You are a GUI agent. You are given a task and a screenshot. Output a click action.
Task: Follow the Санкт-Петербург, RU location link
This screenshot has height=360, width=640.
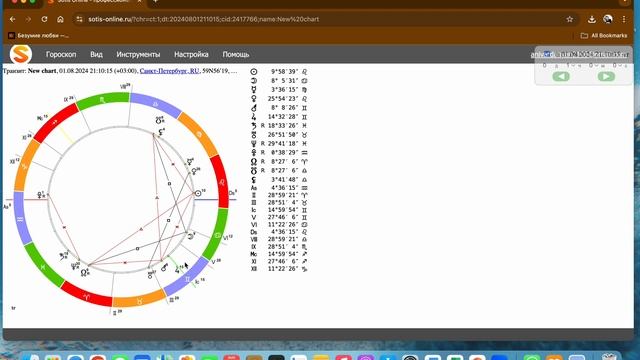pos(169,71)
